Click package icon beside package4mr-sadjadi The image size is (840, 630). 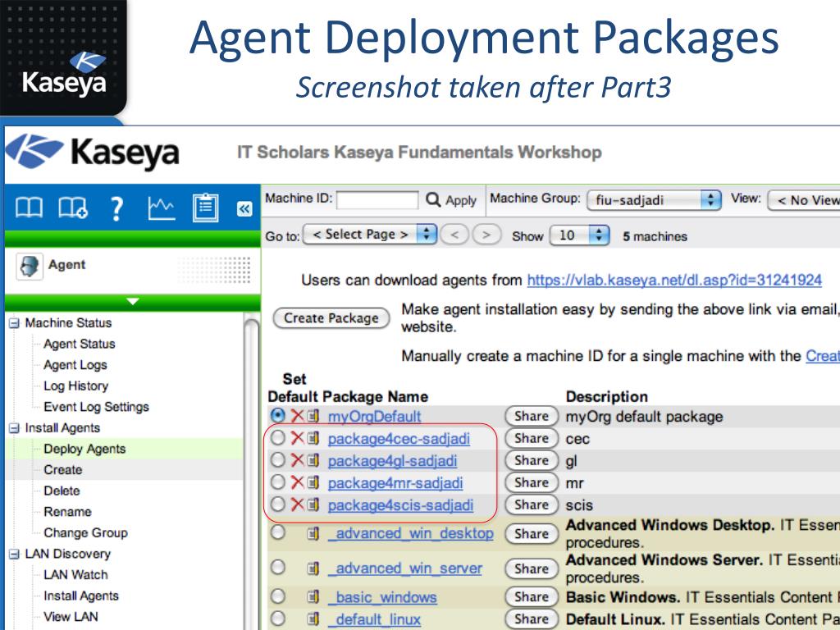tap(313, 482)
